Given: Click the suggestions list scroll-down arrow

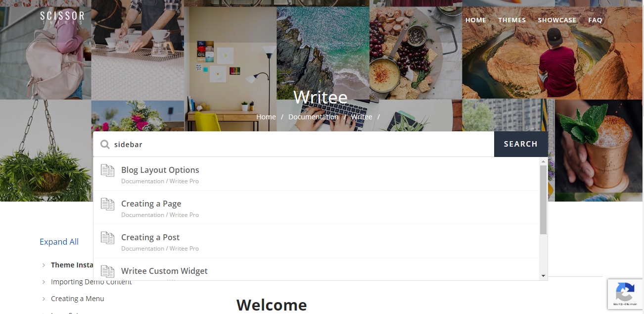Looking at the screenshot, I should point(543,276).
